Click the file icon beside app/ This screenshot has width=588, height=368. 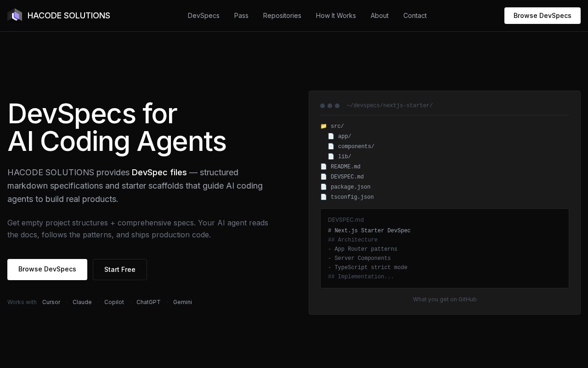[x=331, y=137]
